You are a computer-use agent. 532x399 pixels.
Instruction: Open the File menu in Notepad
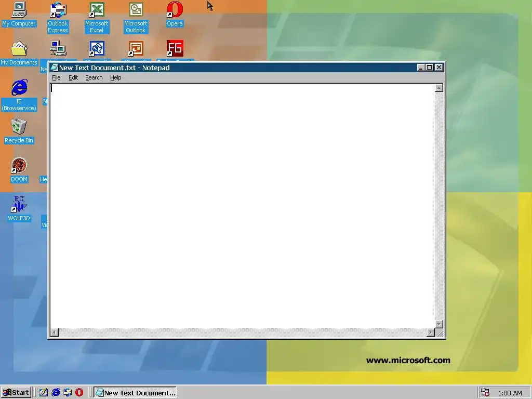coord(56,78)
